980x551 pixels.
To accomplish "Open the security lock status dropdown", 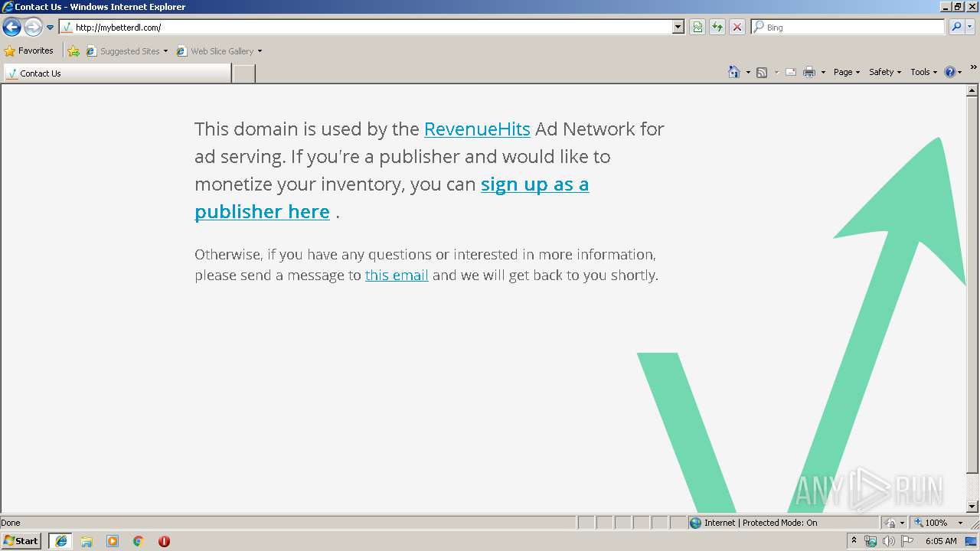I will (894, 523).
